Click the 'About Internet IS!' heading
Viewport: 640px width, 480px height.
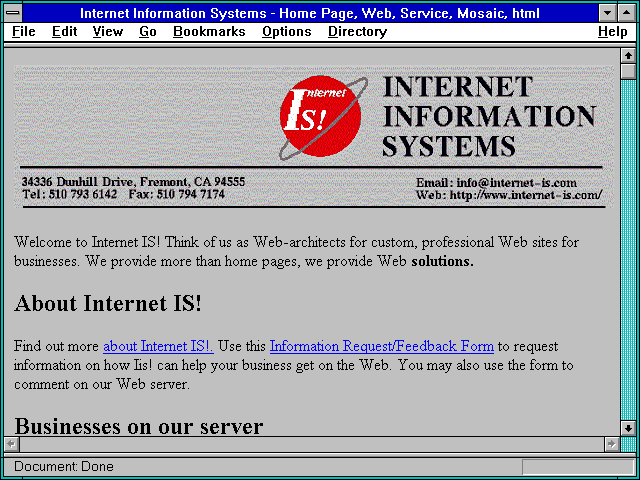108,303
